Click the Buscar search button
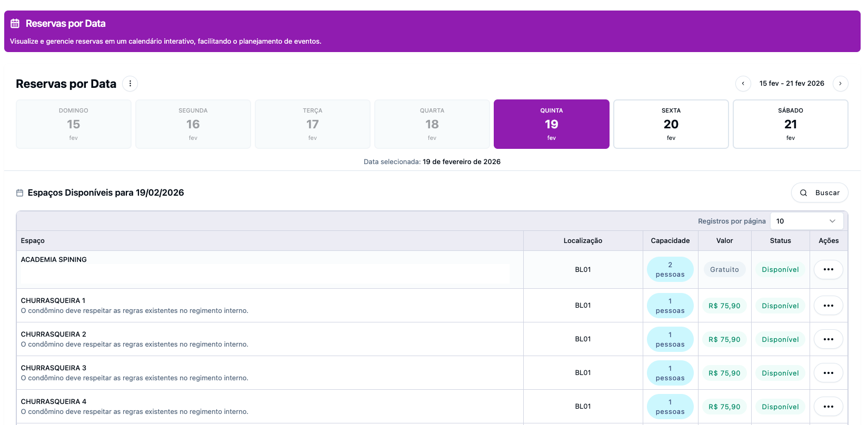Viewport: 868px width, 425px height. click(x=819, y=193)
